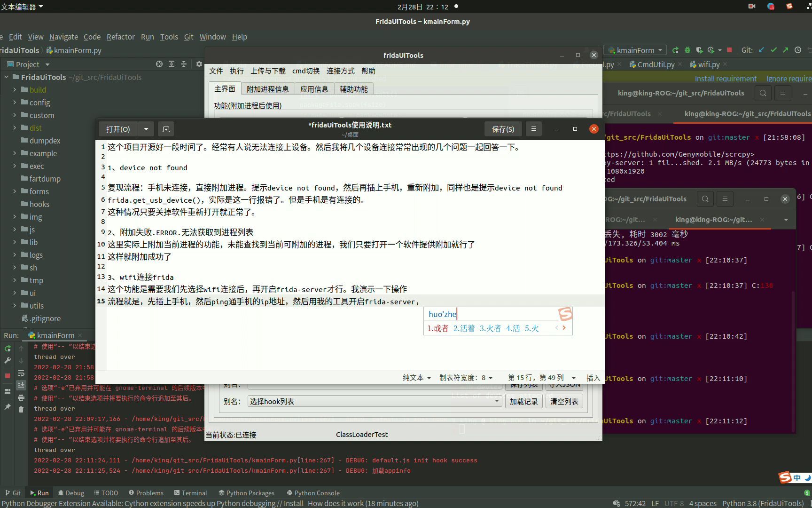Click the 保存(S) button to save notes
Viewport: 812px width, 508px height.
(x=503, y=129)
